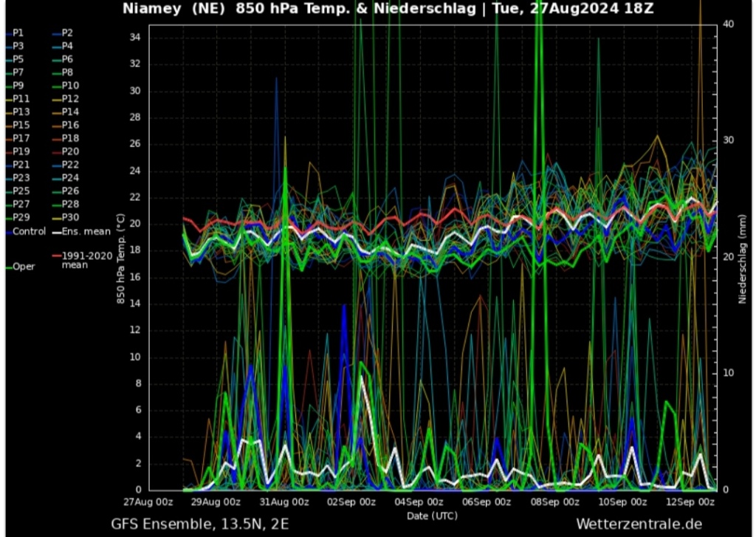Screen dimensions: 756x537
Task: Click the chart title mentioning Niamey
Action: pos(388,9)
